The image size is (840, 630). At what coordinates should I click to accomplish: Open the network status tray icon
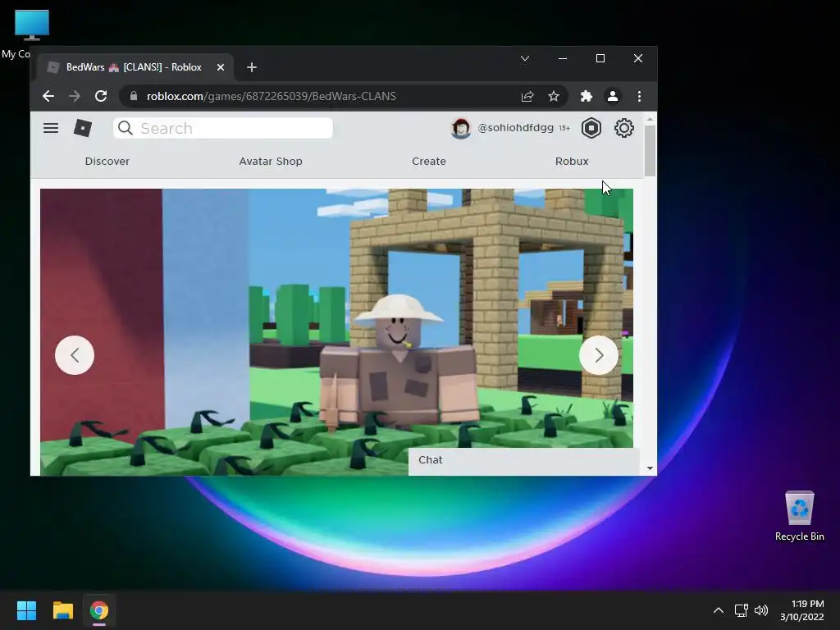[741, 610]
